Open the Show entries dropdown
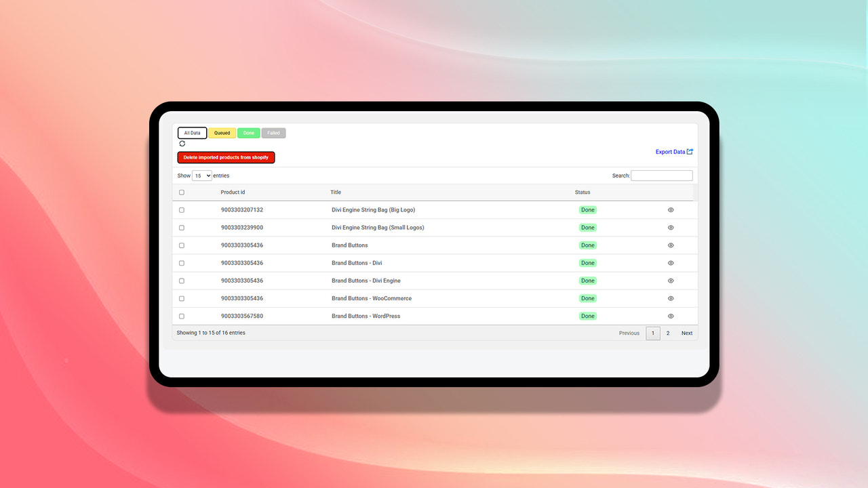 (202, 176)
